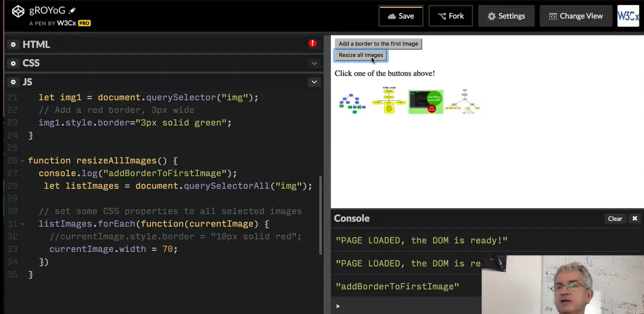Click the JS editor vertical scrollbar

click(x=320, y=215)
